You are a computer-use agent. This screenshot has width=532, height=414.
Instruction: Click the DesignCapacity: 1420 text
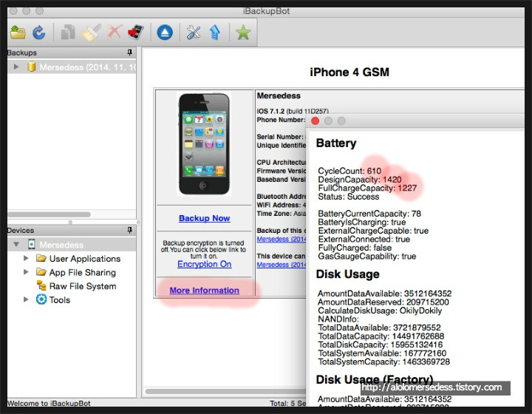pyautogui.click(x=360, y=180)
